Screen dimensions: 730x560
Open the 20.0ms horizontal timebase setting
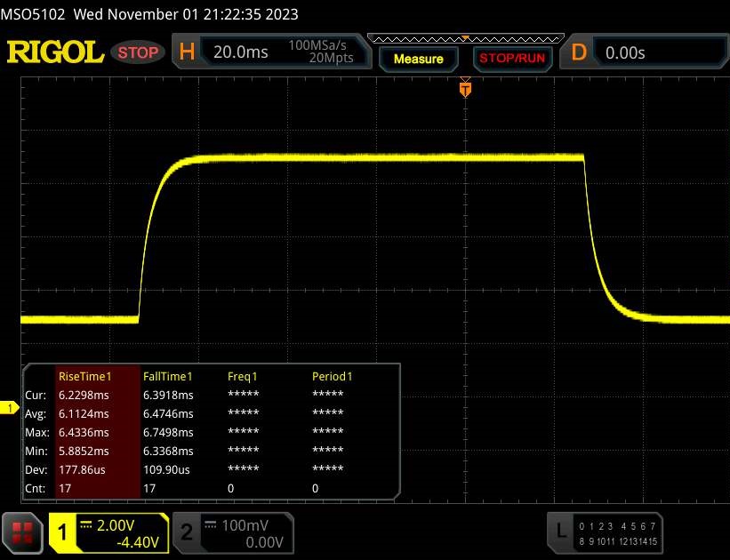[240, 52]
